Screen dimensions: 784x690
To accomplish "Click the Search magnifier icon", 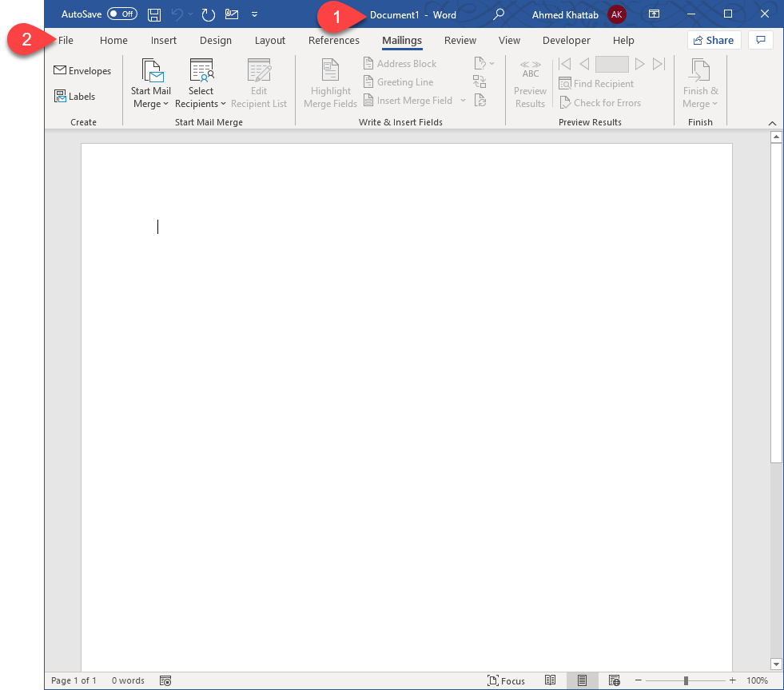I will click(x=498, y=14).
